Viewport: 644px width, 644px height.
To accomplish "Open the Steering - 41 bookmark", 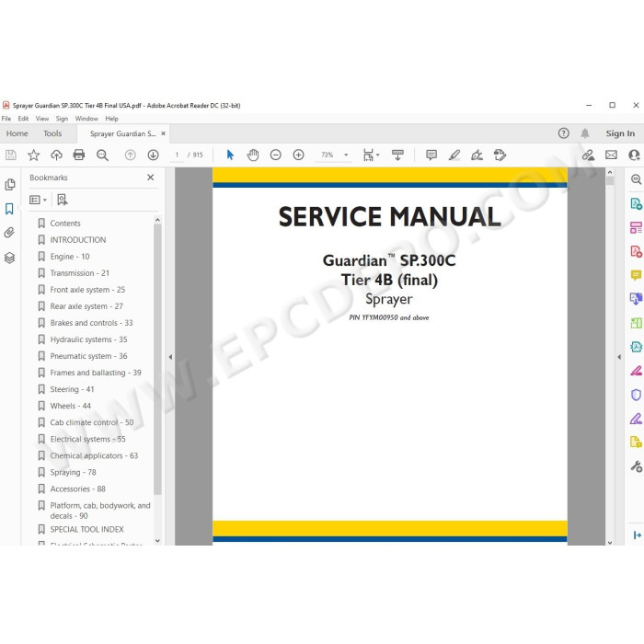I will click(73, 389).
